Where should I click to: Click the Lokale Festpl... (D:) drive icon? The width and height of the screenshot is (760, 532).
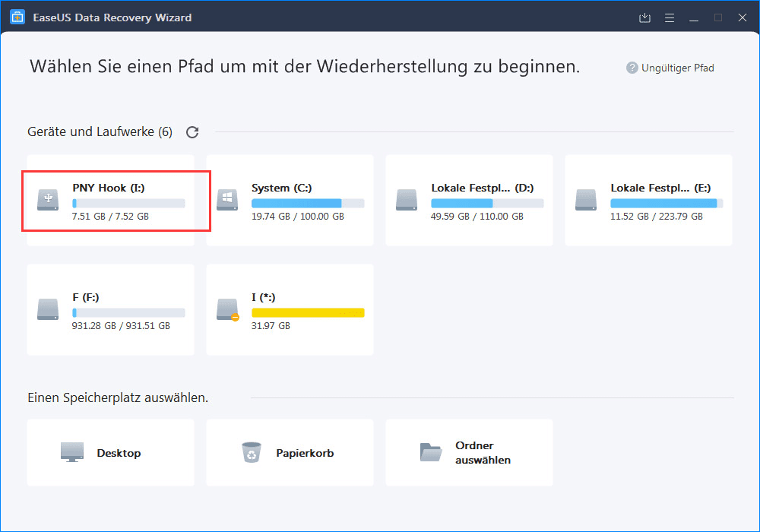pos(407,200)
